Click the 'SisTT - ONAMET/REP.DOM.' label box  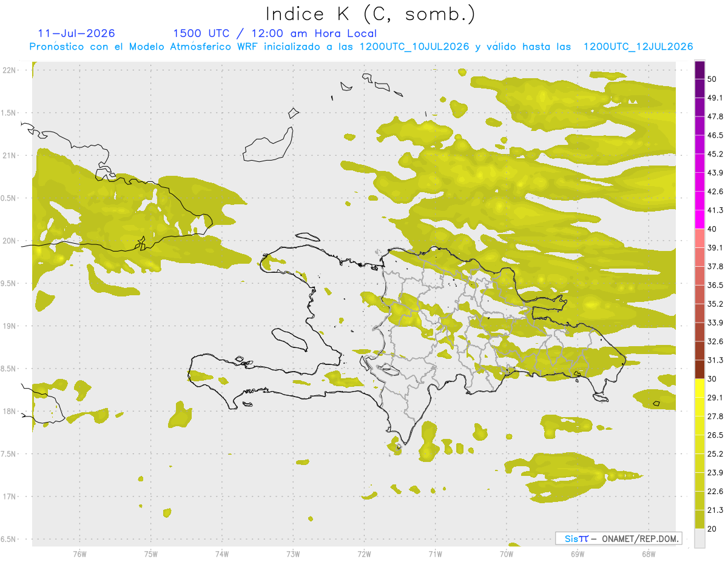click(618, 538)
